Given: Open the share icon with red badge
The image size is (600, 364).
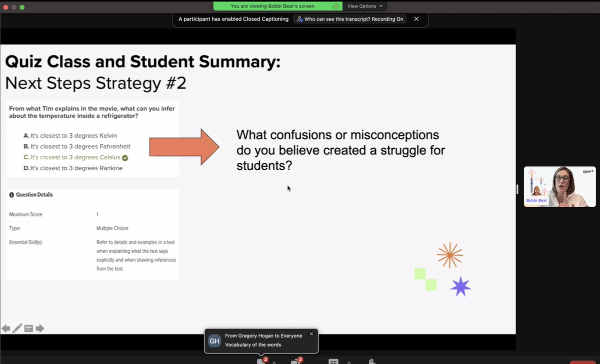Looking at the screenshot, I should pos(296,361).
